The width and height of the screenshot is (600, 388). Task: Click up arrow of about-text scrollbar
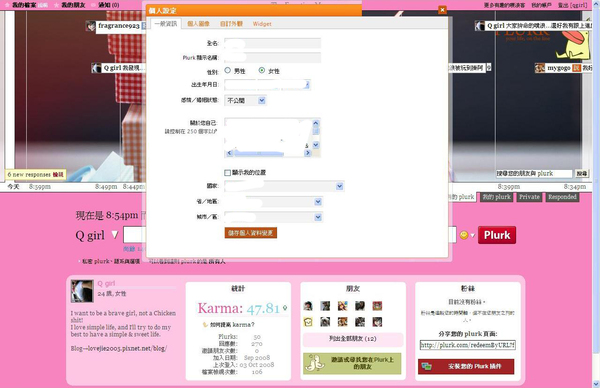[316, 123]
